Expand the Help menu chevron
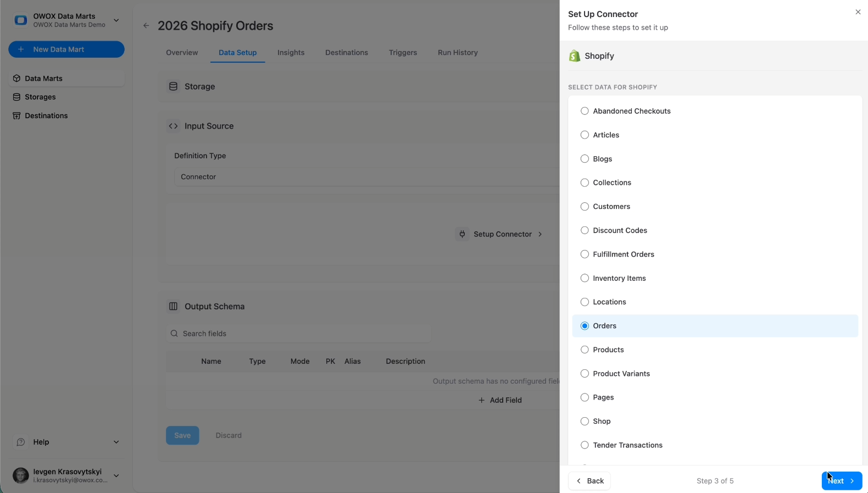 [116, 442]
